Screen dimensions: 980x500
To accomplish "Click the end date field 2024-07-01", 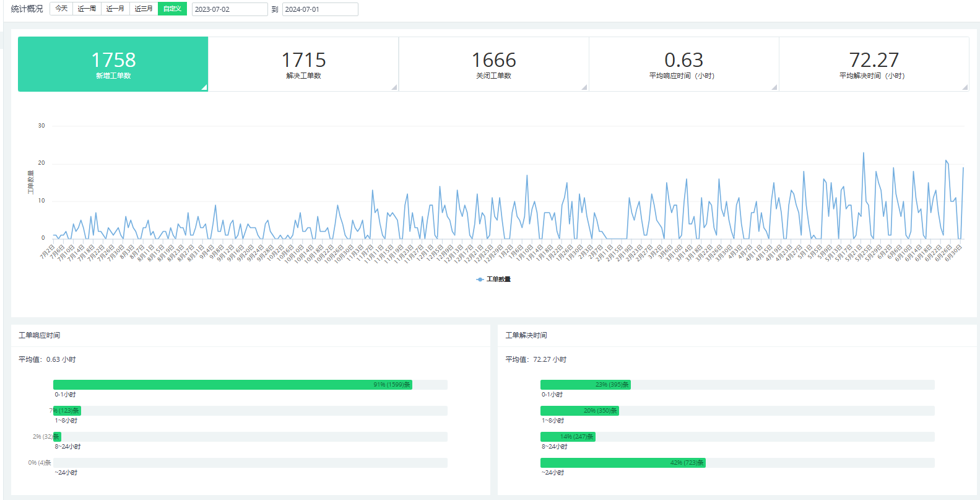I will [320, 9].
